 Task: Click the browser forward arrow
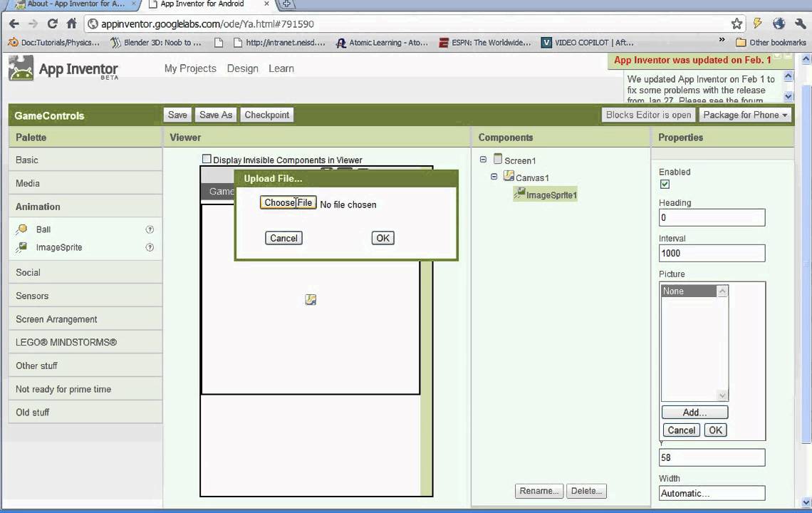33,24
